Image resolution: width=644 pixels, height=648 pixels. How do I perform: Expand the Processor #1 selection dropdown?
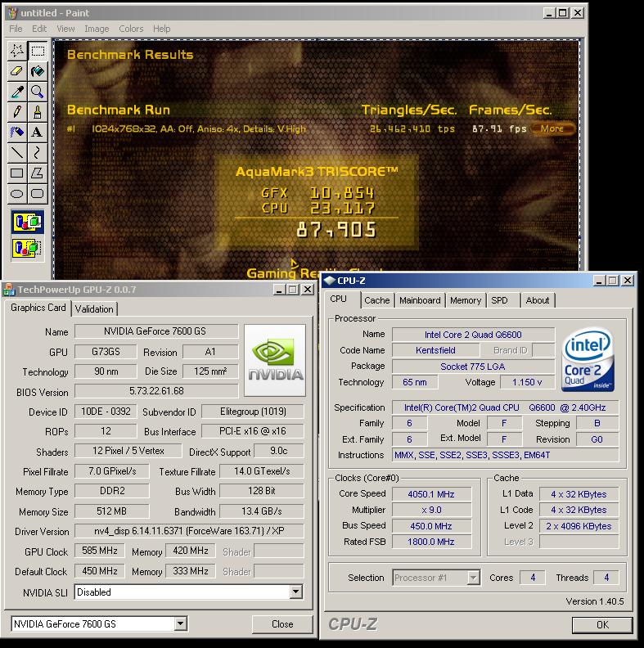pos(473,578)
